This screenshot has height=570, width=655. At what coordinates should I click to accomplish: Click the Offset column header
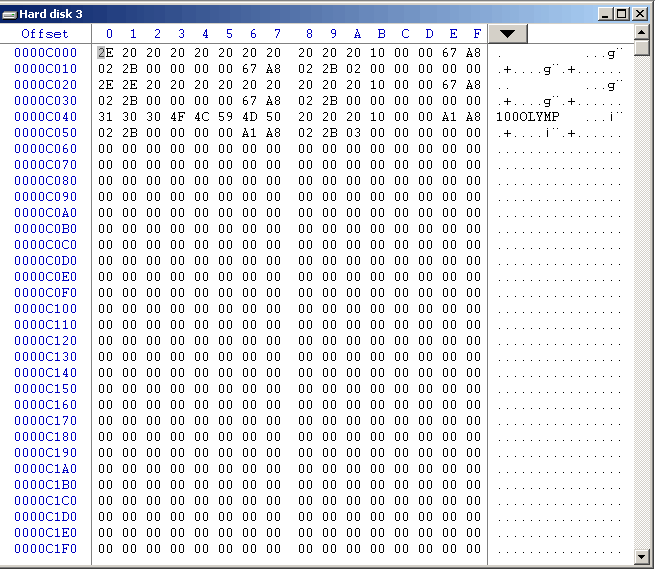(45, 34)
